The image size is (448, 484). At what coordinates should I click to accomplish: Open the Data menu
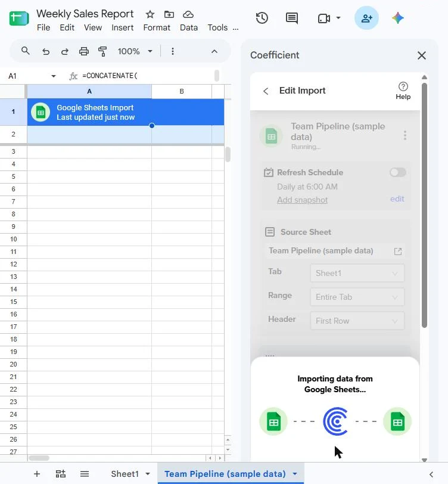(x=189, y=27)
